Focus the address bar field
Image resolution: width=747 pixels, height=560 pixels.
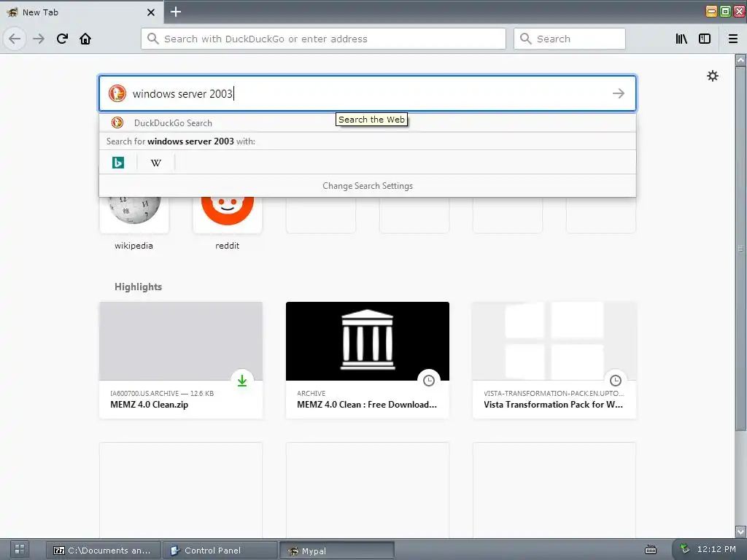point(323,39)
